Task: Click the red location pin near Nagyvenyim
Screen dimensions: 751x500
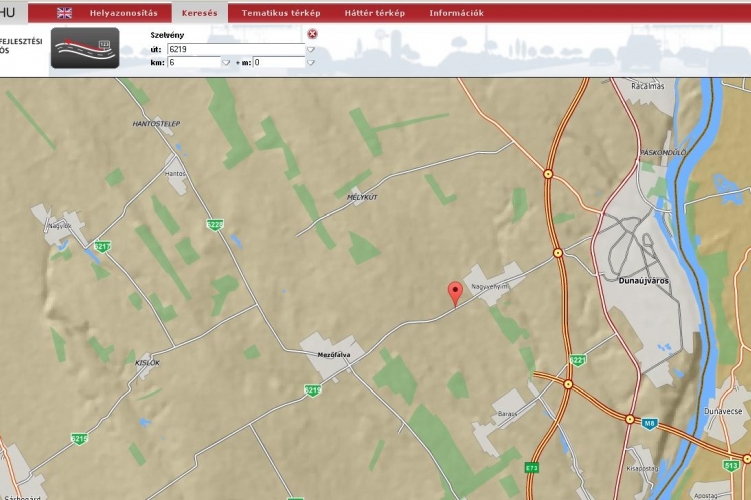Action: pos(456,292)
